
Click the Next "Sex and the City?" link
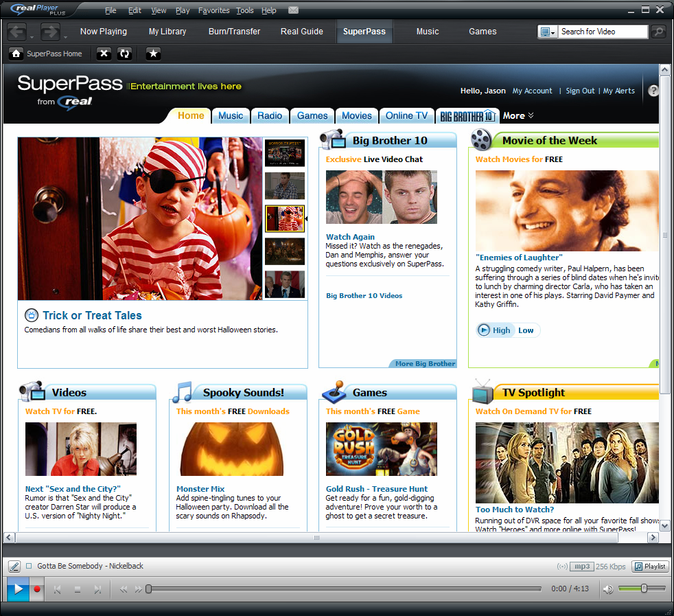tap(73, 489)
